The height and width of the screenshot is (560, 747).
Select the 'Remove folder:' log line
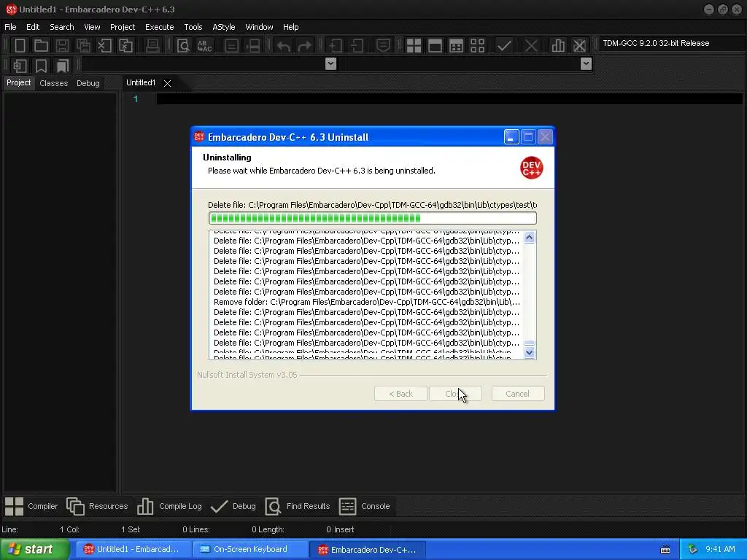(x=367, y=302)
